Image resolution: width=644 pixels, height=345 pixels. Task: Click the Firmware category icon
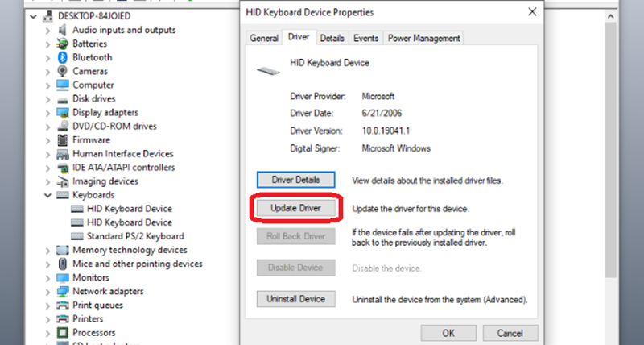(x=62, y=139)
